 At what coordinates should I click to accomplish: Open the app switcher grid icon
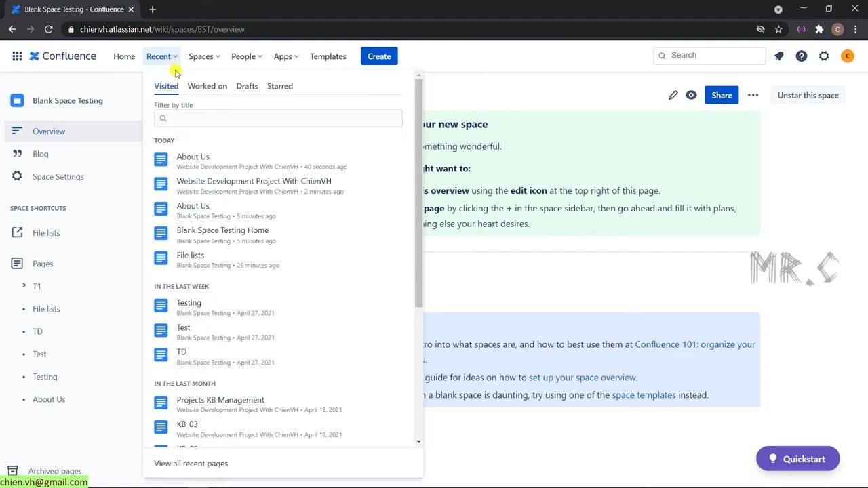click(x=17, y=56)
